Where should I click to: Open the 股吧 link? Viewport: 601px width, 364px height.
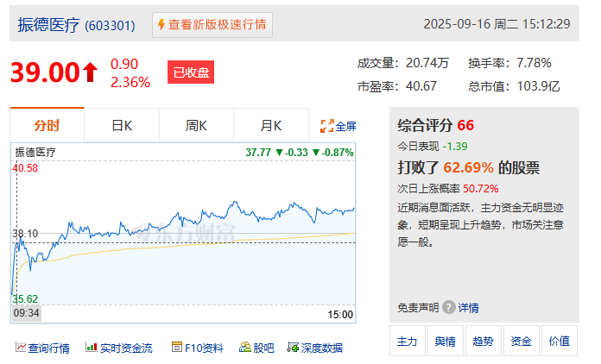coord(263,348)
